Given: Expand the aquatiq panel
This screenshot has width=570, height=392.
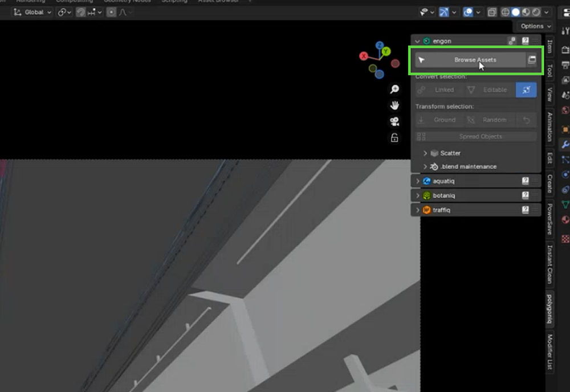Looking at the screenshot, I should click(417, 181).
